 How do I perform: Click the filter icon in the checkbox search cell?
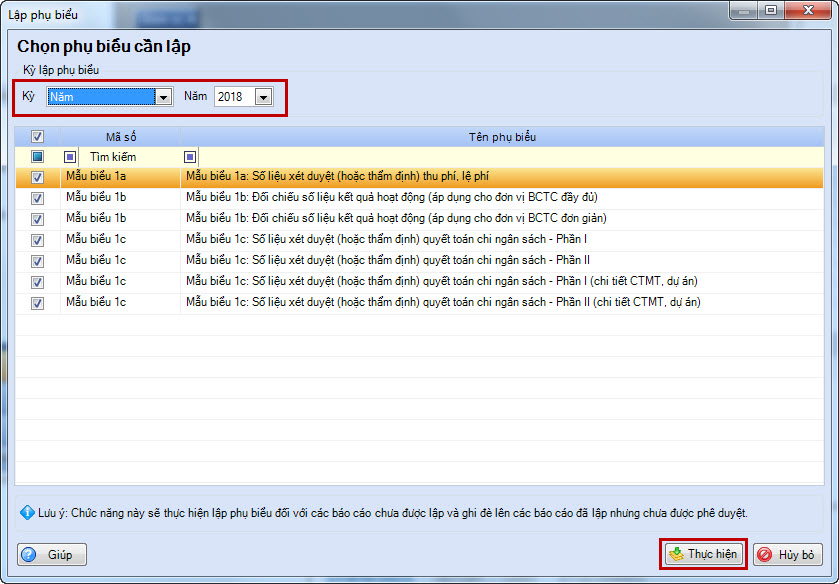(x=37, y=157)
